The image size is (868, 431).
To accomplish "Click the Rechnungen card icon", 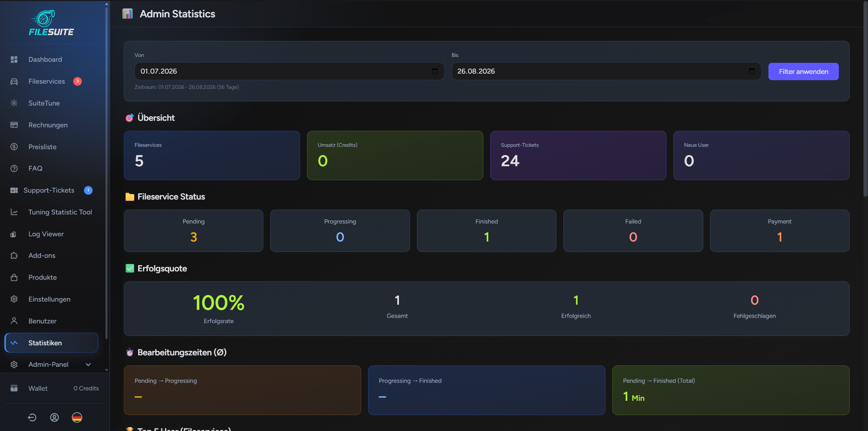I will tap(14, 125).
